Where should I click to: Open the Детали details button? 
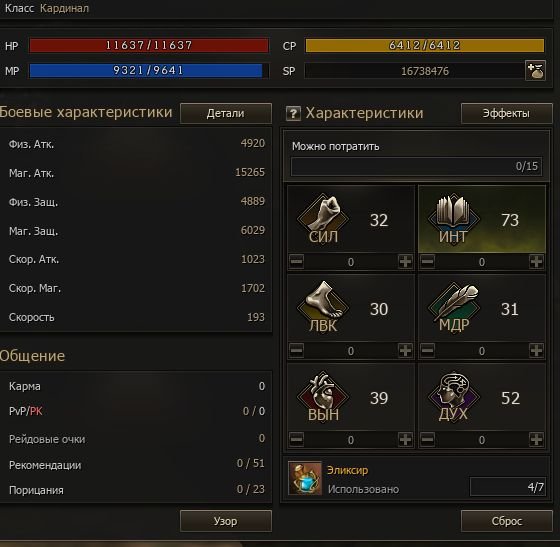tap(226, 113)
